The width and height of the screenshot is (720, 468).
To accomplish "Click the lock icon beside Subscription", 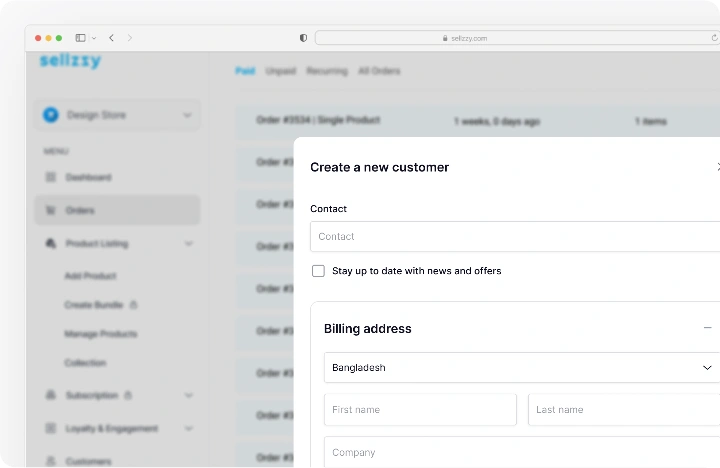I will point(128,395).
